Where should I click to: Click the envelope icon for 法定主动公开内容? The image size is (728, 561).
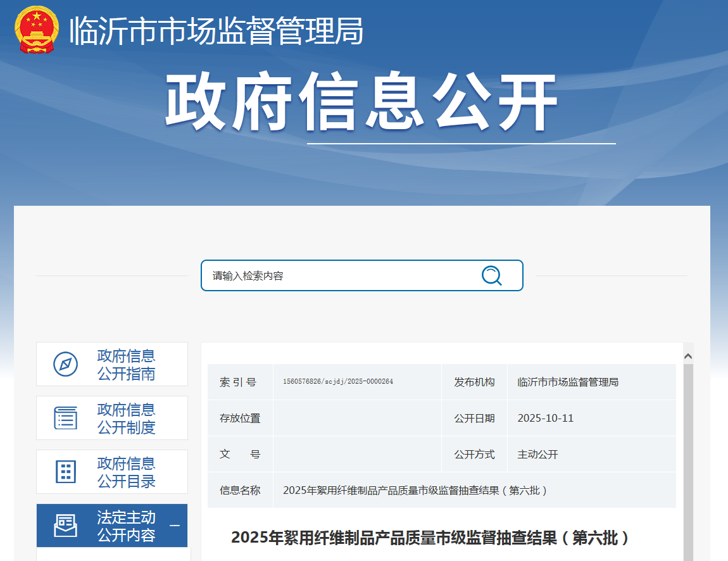pyautogui.click(x=65, y=526)
